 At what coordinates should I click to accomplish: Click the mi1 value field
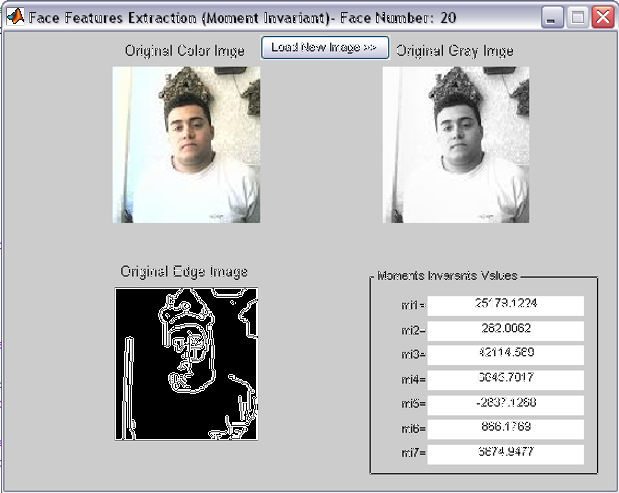tap(505, 306)
